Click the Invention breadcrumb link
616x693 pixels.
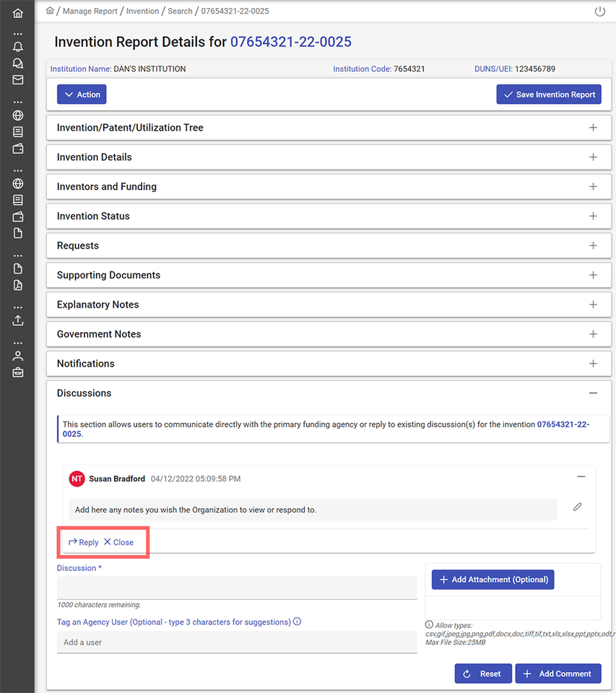click(142, 11)
